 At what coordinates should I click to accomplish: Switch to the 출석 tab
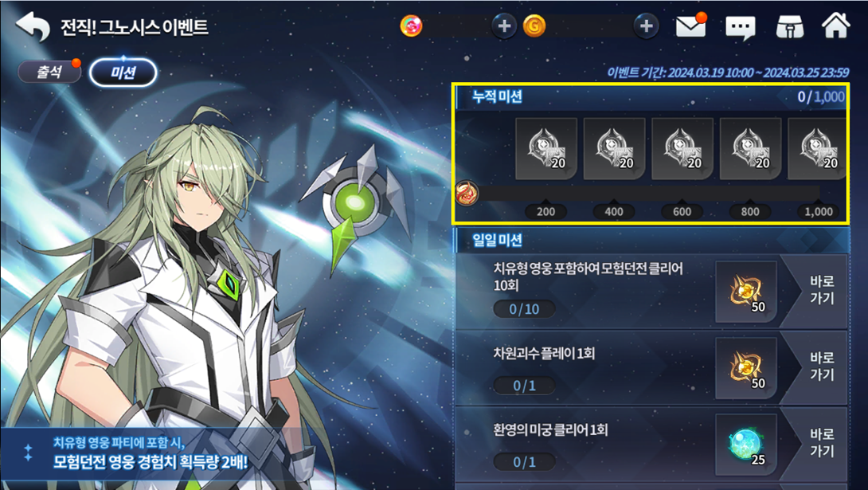[x=50, y=72]
